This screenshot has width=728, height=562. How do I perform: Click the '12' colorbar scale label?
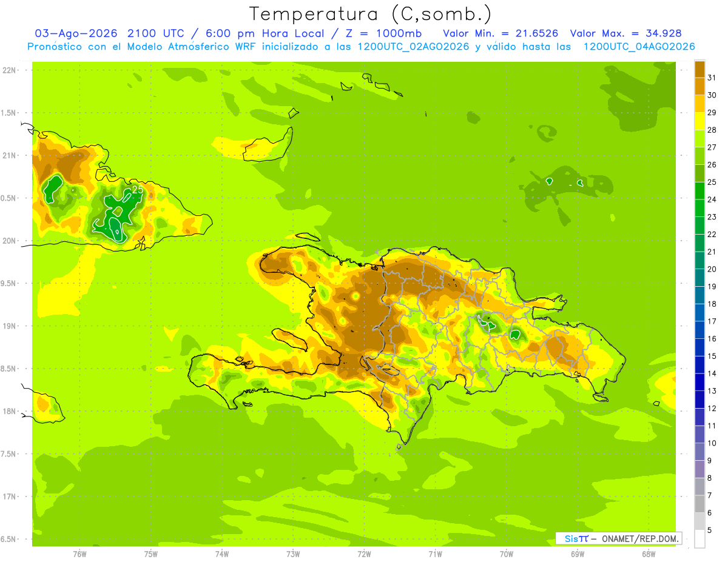[x=712, y=409]
